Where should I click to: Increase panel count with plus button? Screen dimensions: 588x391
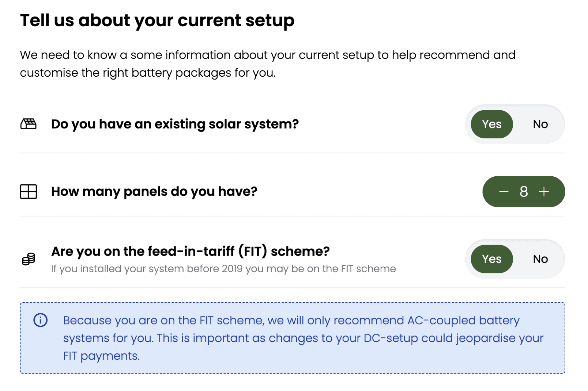(544, 192)
